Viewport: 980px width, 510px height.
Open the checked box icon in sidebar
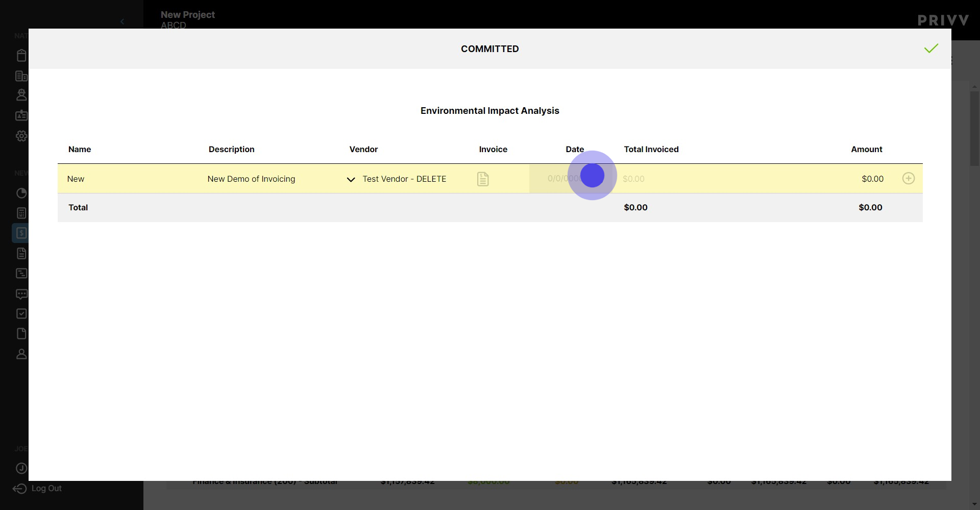[21, 313]
